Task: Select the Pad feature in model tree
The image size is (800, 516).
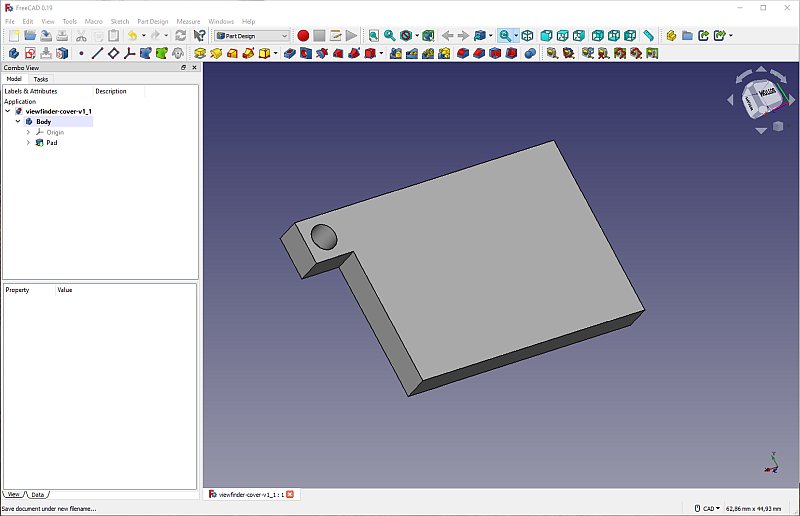Action: (52, 143)
